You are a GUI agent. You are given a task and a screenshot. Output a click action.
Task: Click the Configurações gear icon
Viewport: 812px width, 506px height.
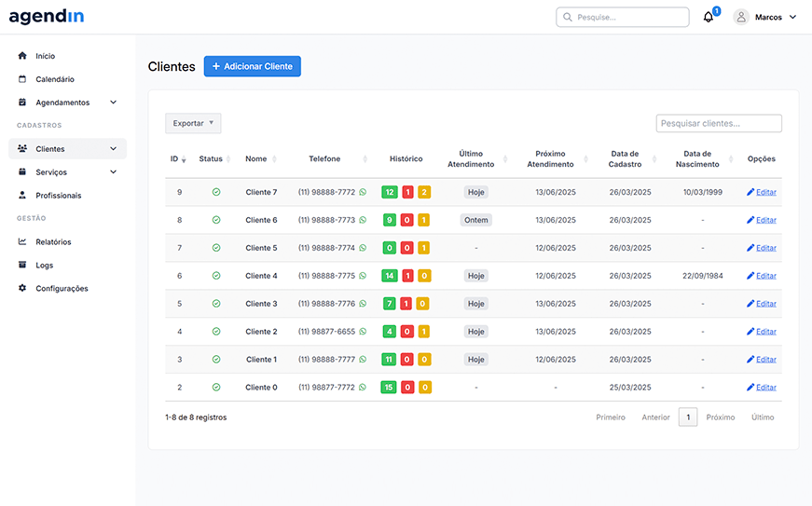coord(22,288)
